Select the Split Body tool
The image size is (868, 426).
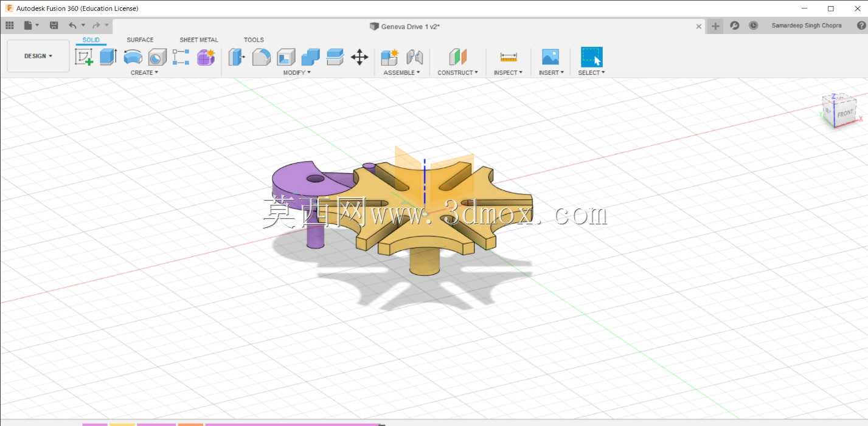click(335, 57)
